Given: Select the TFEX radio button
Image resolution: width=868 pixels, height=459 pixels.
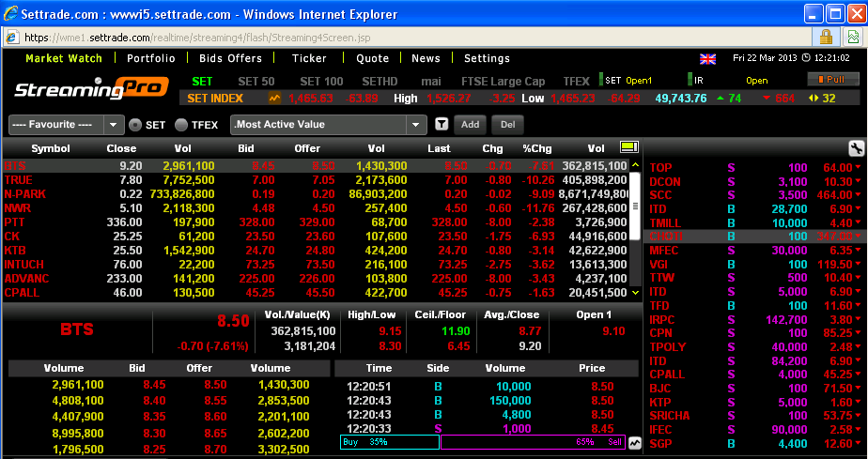Looking at the screenshot, I should click(181, 125).
